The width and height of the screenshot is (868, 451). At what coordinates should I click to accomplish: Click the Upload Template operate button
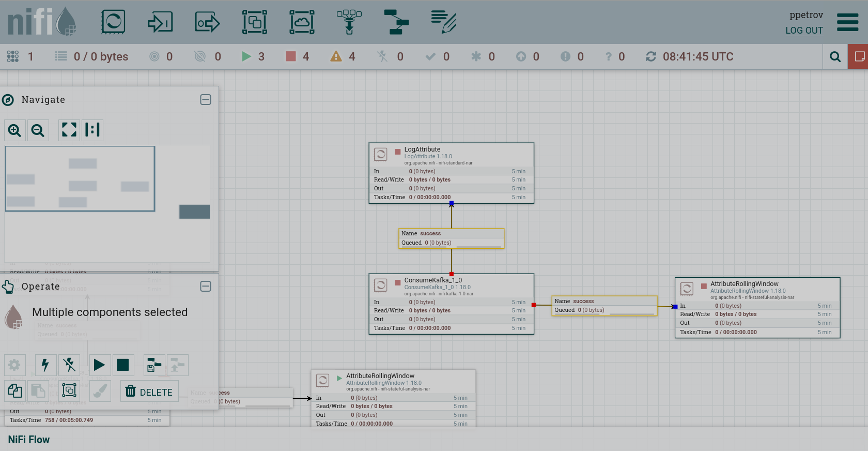coord(178,365)
